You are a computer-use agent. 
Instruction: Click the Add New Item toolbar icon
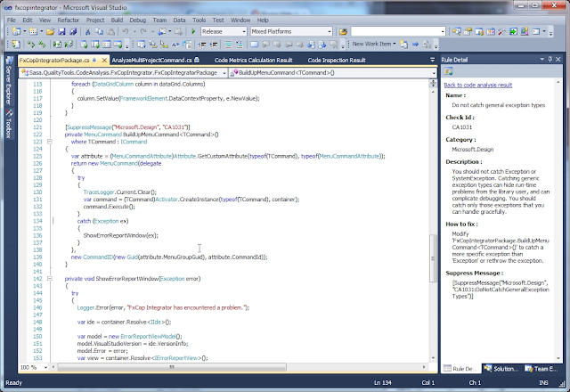coord(34,32)
